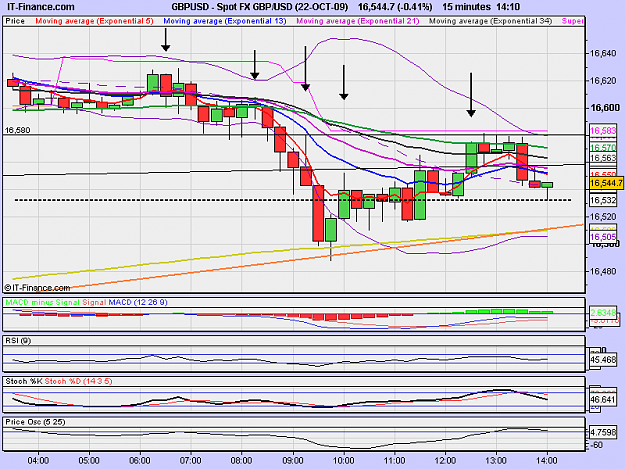Select the Stoch %D (14 3 5) legend label
The width and height of the screenshot is (625, 469).
click(78, 381)
